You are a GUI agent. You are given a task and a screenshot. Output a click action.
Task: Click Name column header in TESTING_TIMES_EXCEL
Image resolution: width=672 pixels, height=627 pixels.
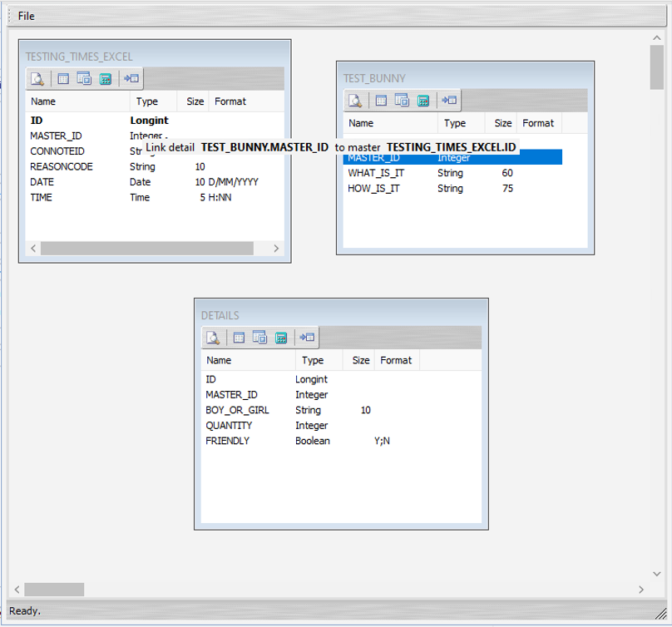click(77, 101)
